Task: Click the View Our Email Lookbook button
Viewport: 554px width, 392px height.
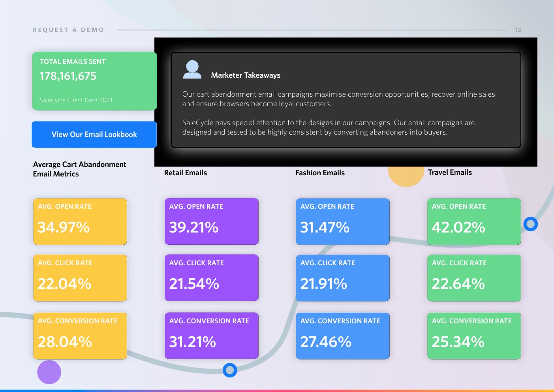Action: [94, 135]
